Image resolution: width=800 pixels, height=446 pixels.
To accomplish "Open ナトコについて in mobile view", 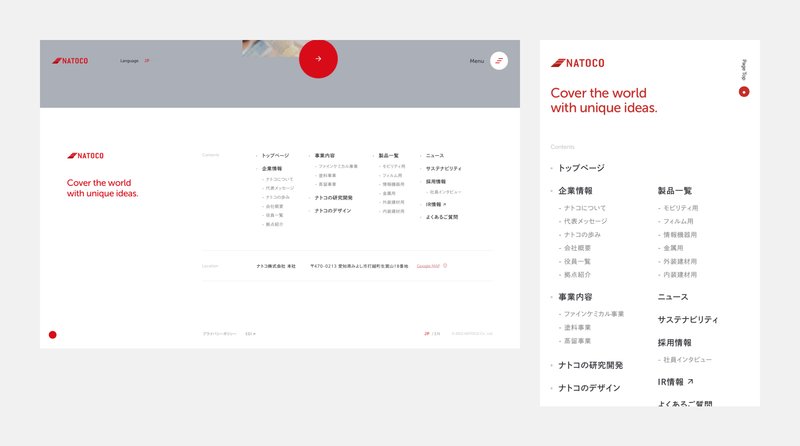I will coord(585,208).
